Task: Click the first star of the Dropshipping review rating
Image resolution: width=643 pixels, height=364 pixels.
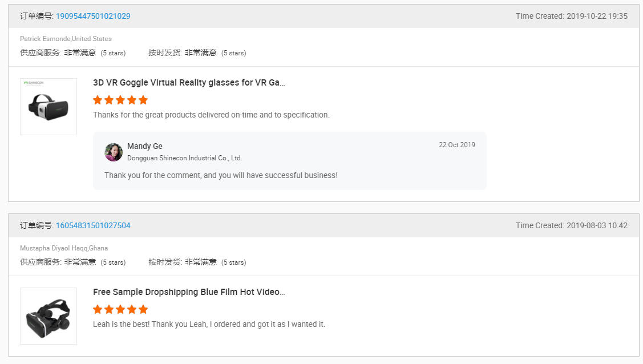Action: (x=98, y=309)
